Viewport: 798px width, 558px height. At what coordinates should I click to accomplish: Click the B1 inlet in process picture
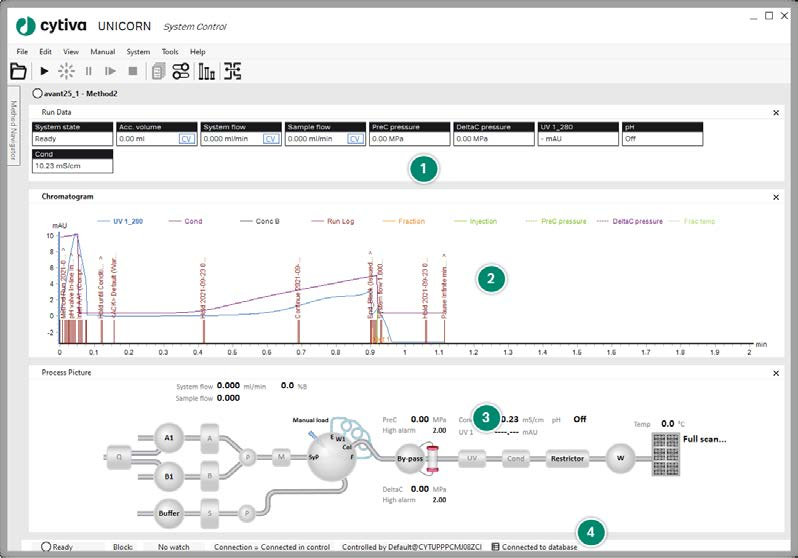click(168, 477)
